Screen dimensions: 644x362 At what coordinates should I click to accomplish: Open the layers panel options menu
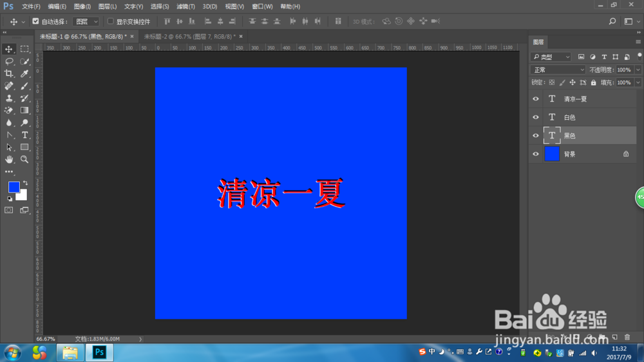638,42
